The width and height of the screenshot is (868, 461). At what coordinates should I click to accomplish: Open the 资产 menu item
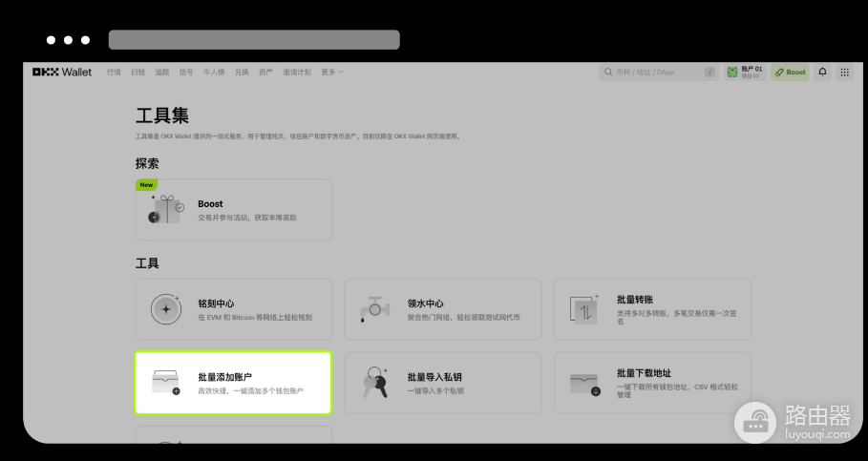pos(265,72)
